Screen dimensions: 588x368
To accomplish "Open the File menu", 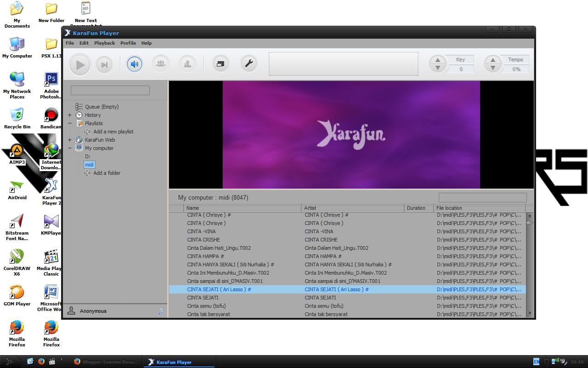I will pos(70,43).
